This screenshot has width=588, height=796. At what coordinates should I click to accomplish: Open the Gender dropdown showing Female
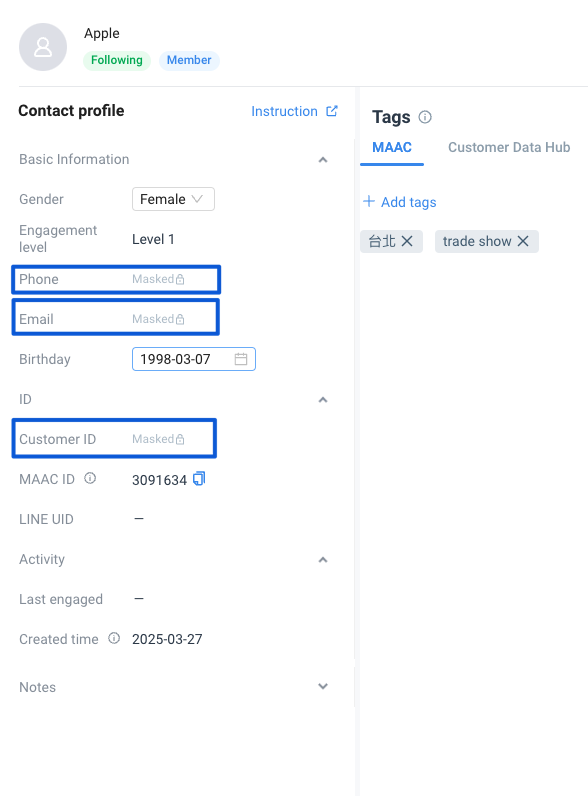pyautogui.click(x=173, y=199)
